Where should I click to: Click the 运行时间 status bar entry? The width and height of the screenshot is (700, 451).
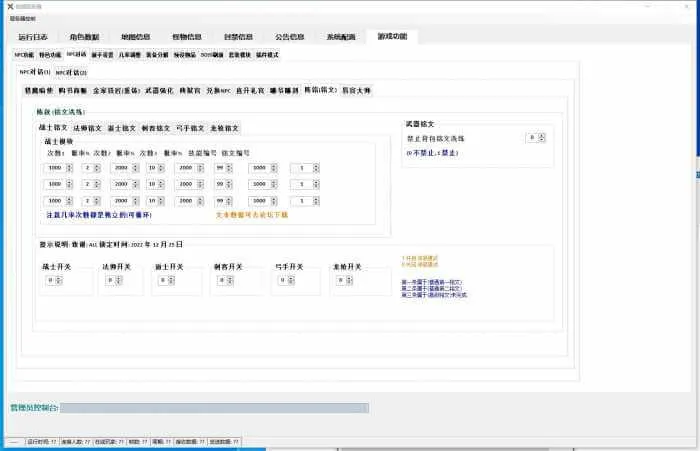point(42,442)
